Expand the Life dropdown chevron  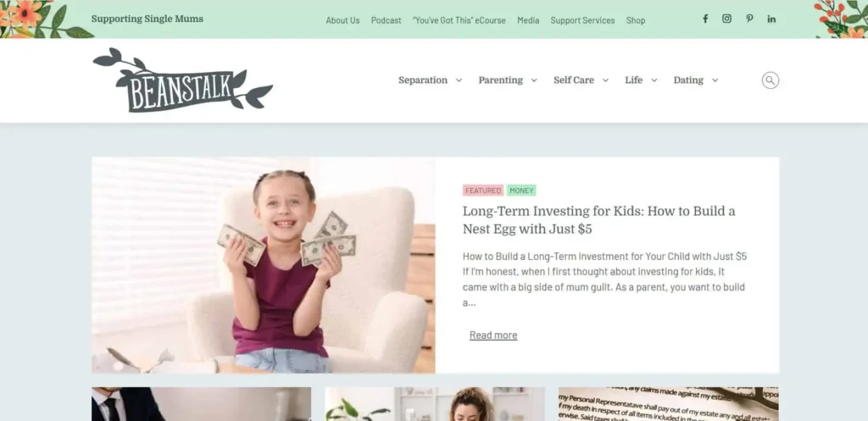click(654, 80)
